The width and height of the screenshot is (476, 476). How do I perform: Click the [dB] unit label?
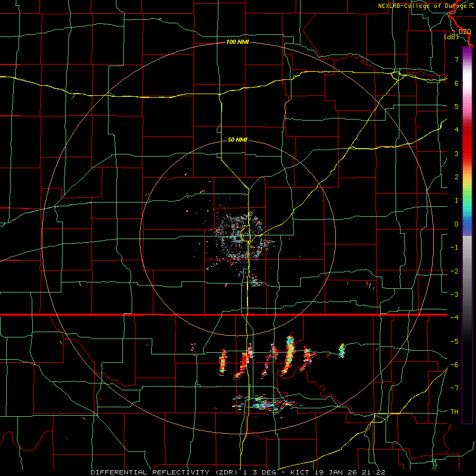pos(452,37)
